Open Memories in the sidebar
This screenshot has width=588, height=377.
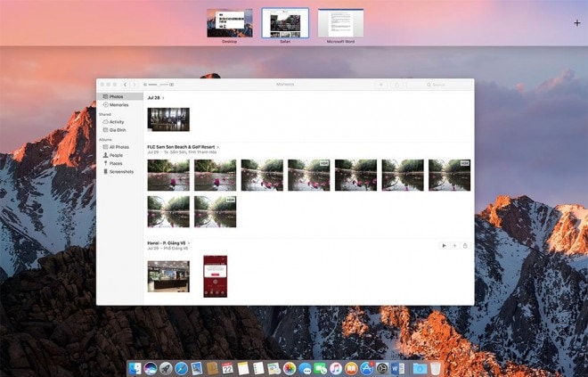coord(119,105)
